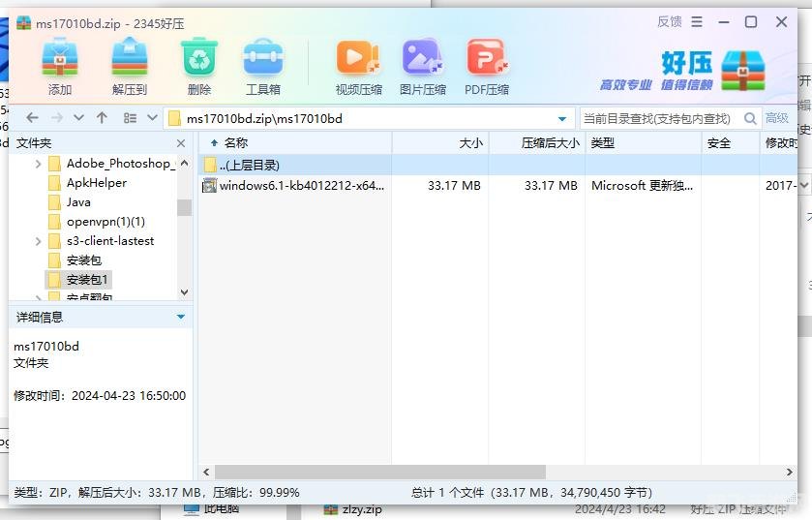
Task: Sort by 安全 column header
Action: [x=730, y=143]
